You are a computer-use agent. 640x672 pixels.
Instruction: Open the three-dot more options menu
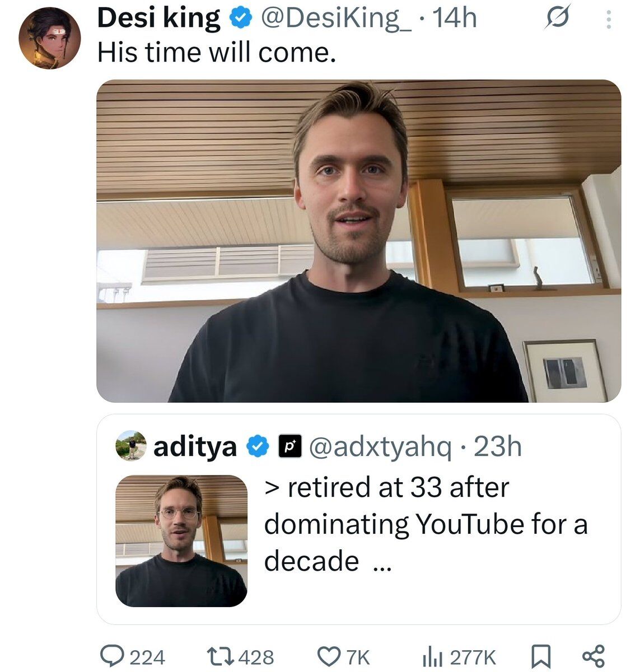coord(610,20)
